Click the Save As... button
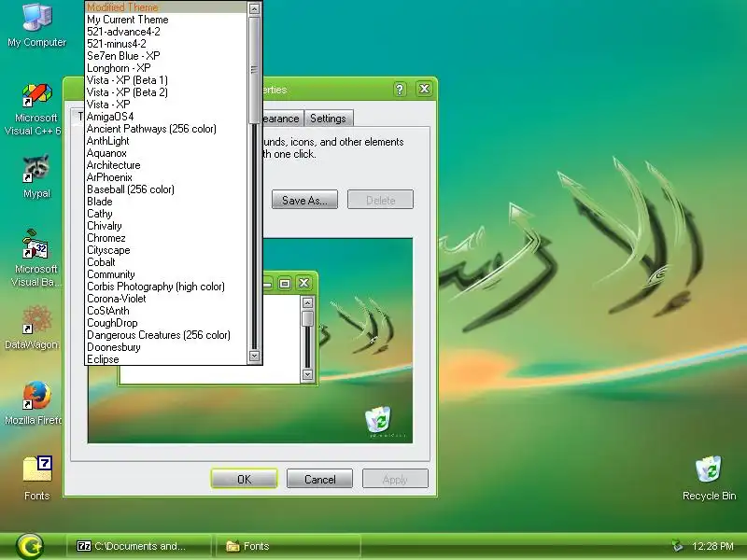 (x=305, y=200)
